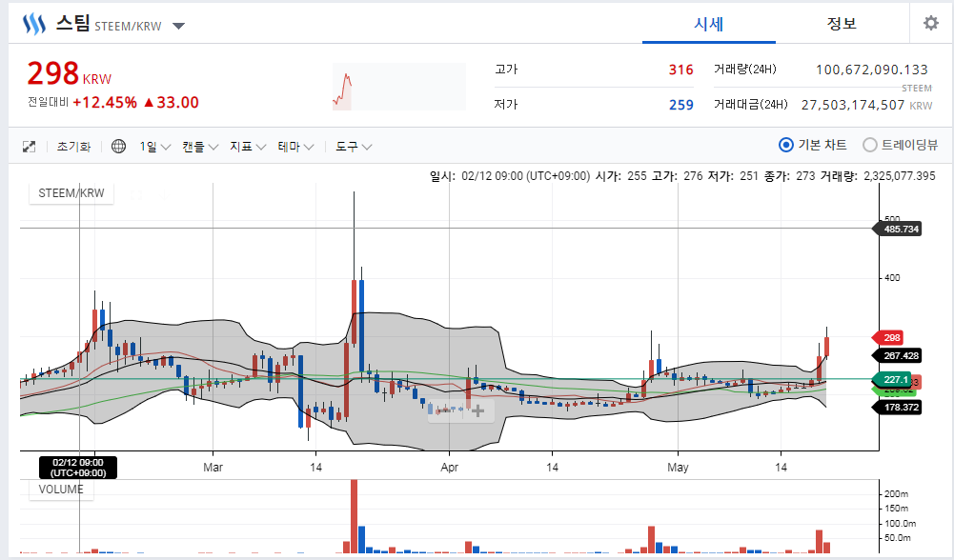The image size is (954, 560).
Task: Open the 테마 theme dropdown
Action: [x=295, y=147]
